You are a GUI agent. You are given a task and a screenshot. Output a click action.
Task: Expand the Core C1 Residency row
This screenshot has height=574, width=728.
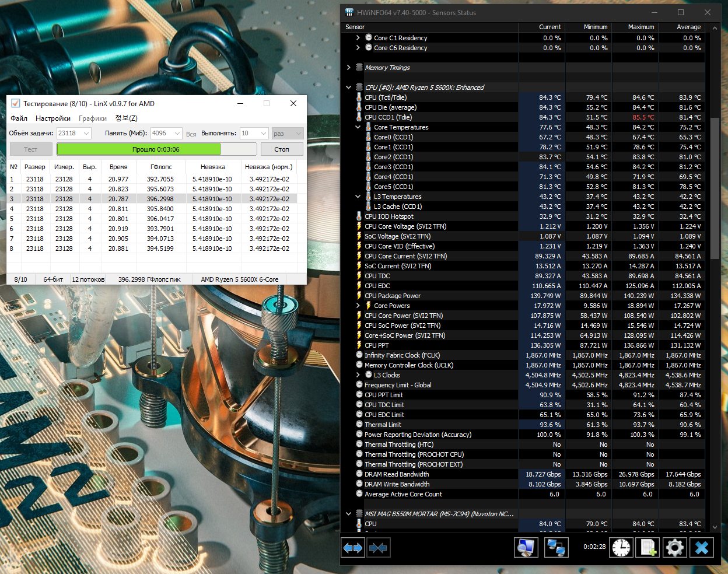click(x=358, y=38)
